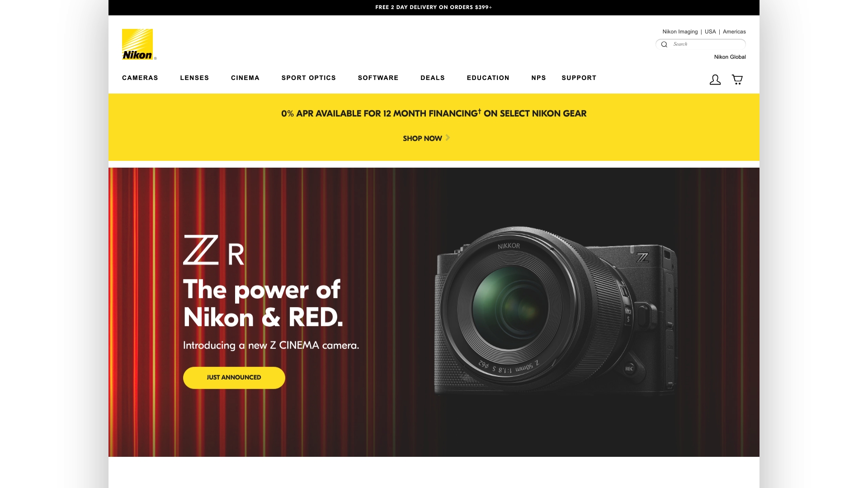The image size is (868, 488).
Task: Click the Z R logo in hero banner
Action: tap(213, 249)
